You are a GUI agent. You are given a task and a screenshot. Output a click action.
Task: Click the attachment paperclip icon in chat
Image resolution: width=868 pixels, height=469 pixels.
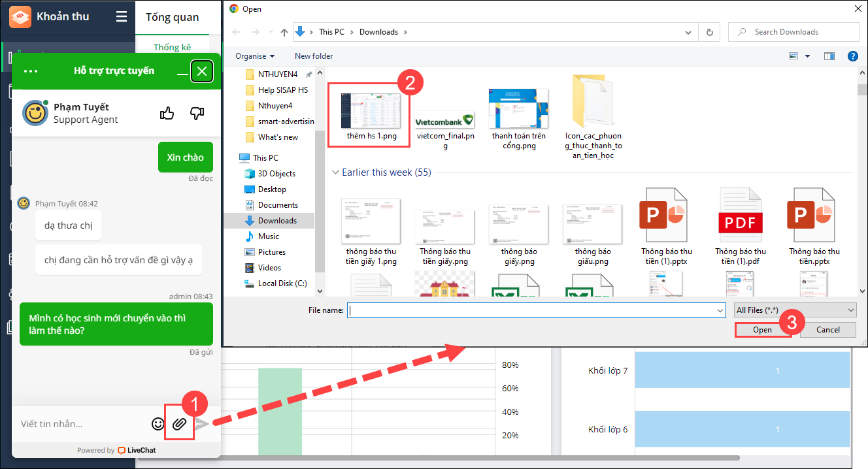click(x=179, y=424)
